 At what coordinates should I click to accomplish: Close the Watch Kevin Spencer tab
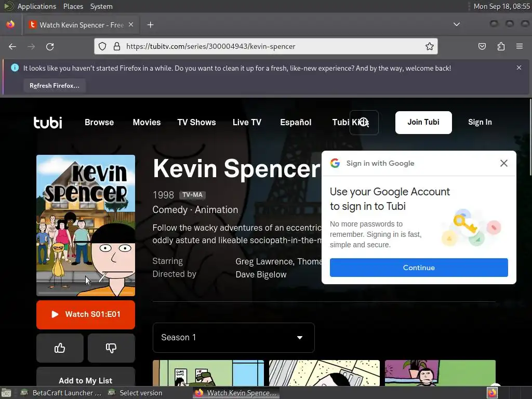tap(131, 24)
